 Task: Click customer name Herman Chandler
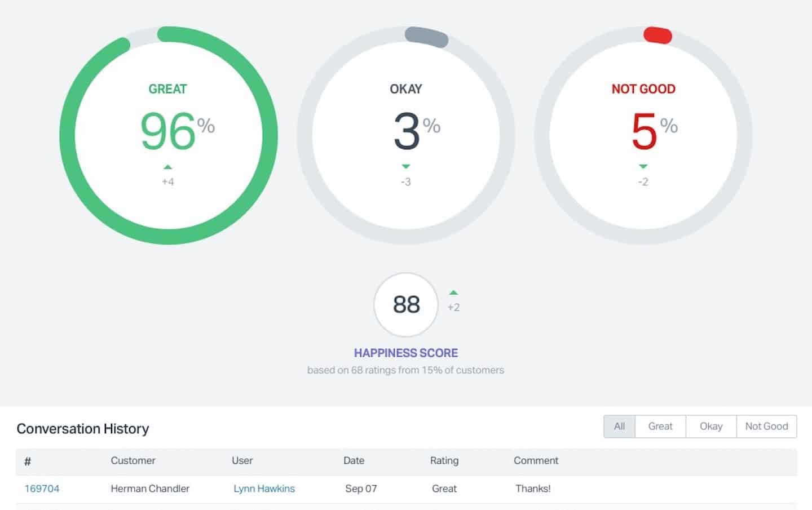(x=150, y=489)
